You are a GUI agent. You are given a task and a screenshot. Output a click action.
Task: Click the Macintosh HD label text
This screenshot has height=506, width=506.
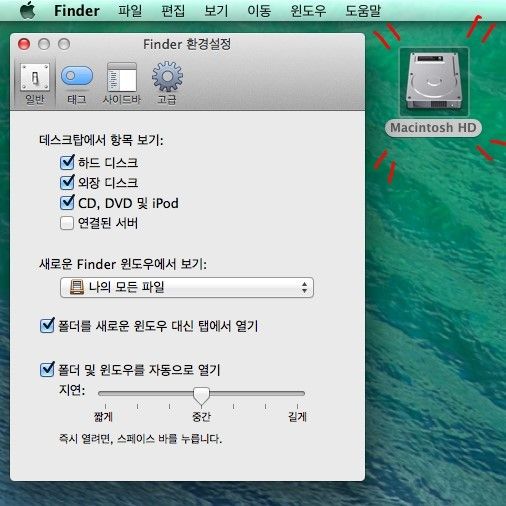click(x=433, y=128)
